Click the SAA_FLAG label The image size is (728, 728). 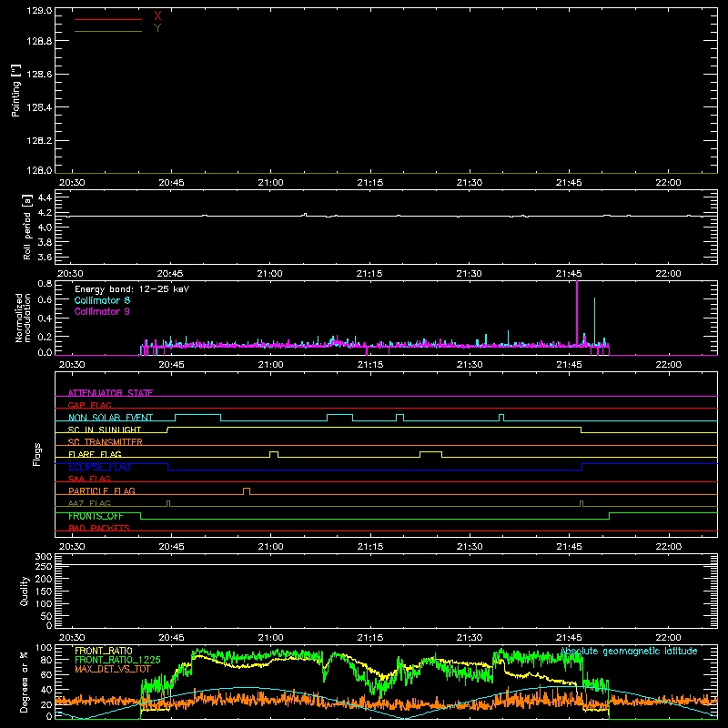[x=89, y=479]
